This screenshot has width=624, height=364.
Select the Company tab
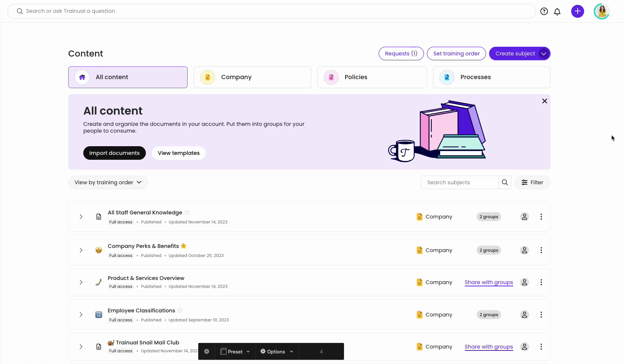[x=252, y=77]
